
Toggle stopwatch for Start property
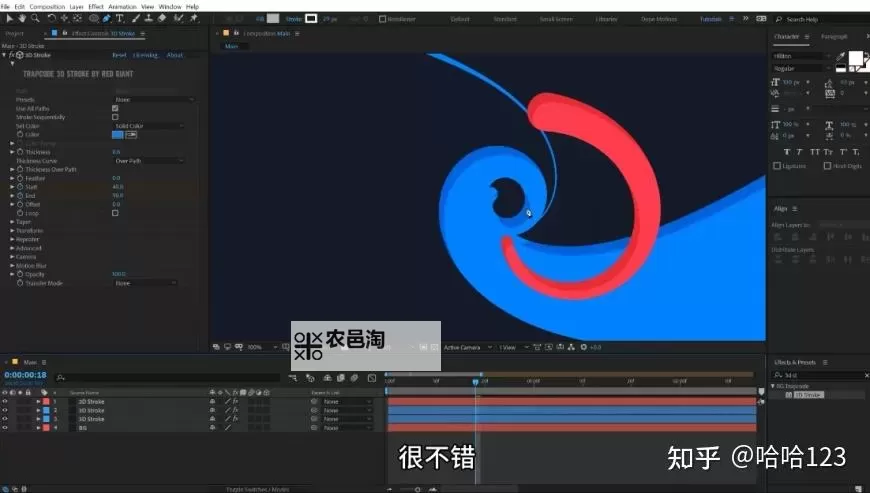point(20,187)
